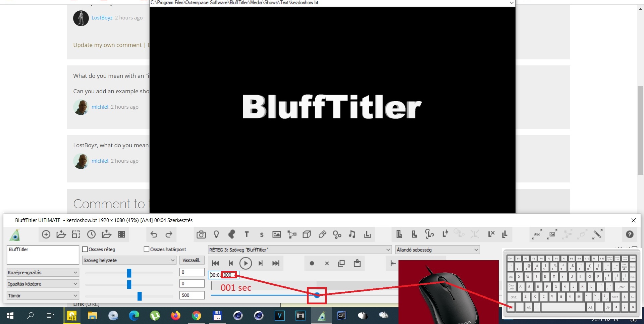Viewport: 644px width, 324px height.
Task: Click the value field showing 500
Action: (192, 295)
